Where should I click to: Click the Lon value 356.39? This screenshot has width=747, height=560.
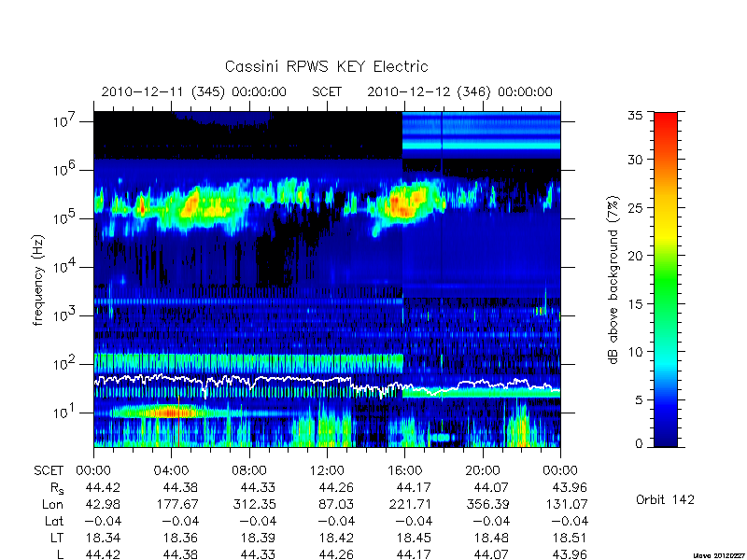point(487,504)
